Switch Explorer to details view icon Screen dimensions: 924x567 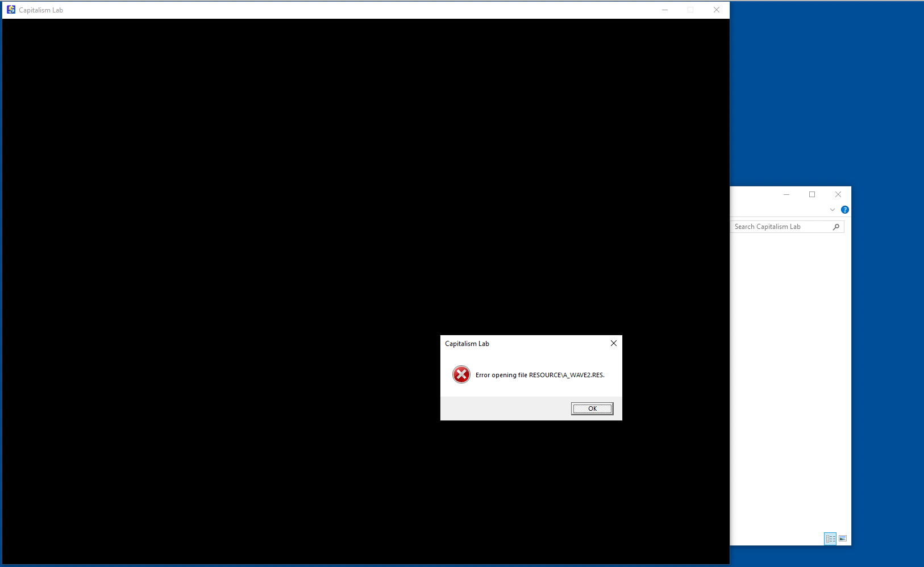(x=830, y=539)
